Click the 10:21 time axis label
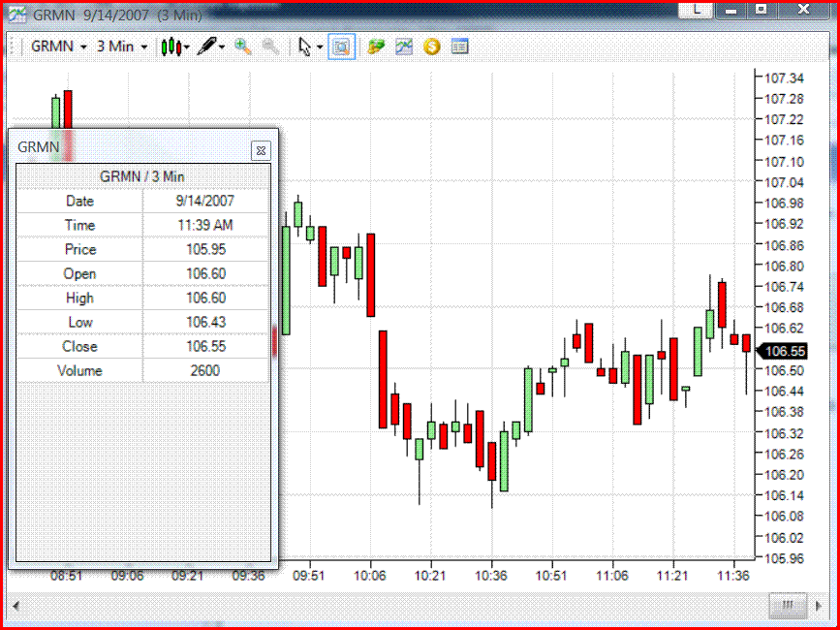840x630 pixels. tap(430, 576)
